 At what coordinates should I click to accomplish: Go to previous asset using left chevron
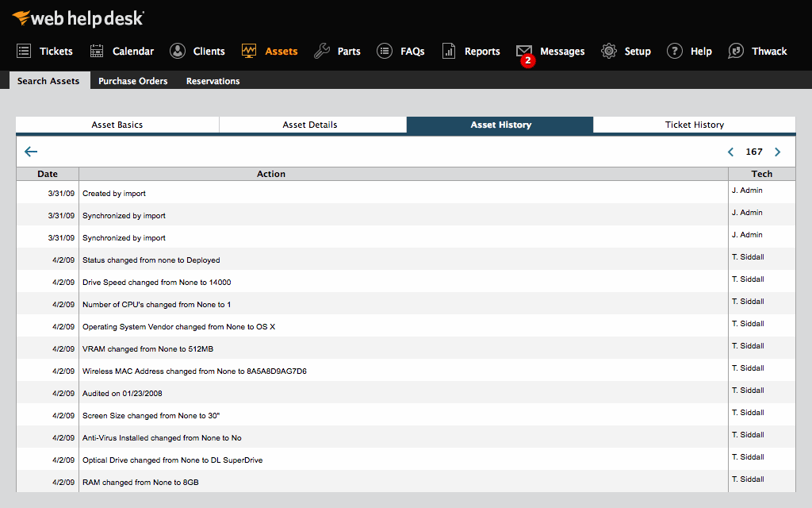tap(730, 152)
